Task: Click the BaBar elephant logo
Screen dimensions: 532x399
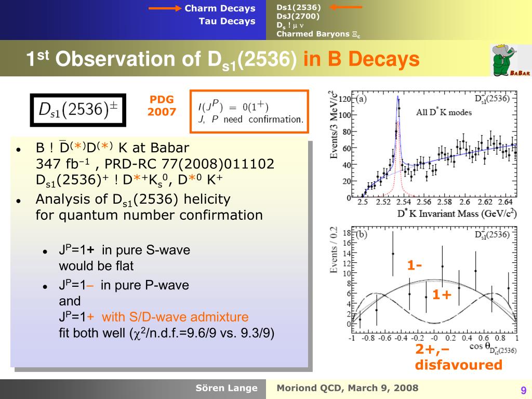Action: (511, 60)
